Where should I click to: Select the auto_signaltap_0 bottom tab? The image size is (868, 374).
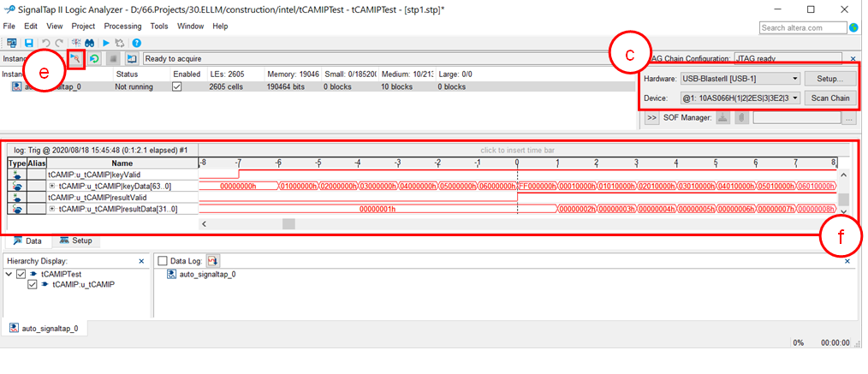[x=45, y=328]
